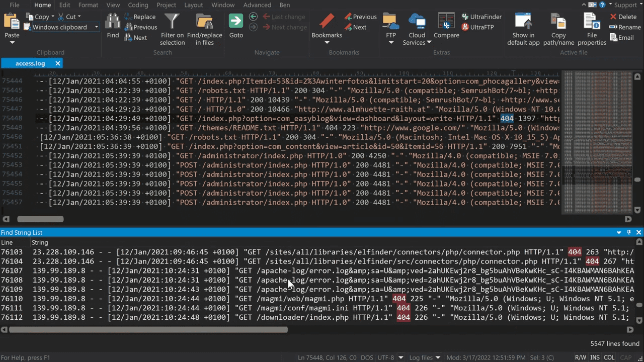
Task: Click the document minimap preview
Action: (x=596, y=142)
